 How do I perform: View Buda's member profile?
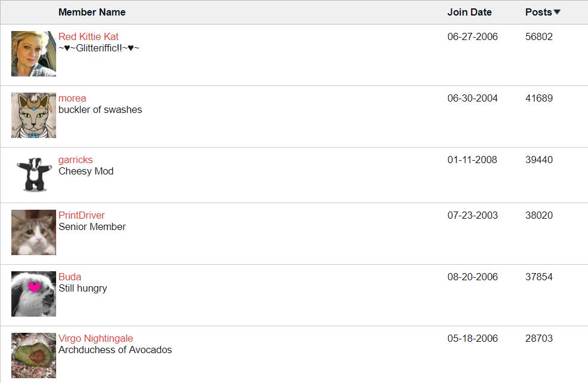click(70, 277)
